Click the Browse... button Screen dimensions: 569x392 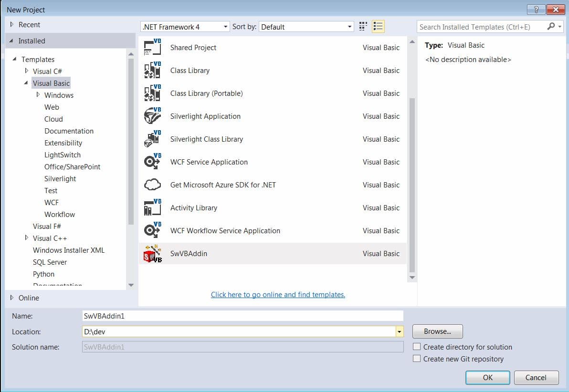point(437,331)
